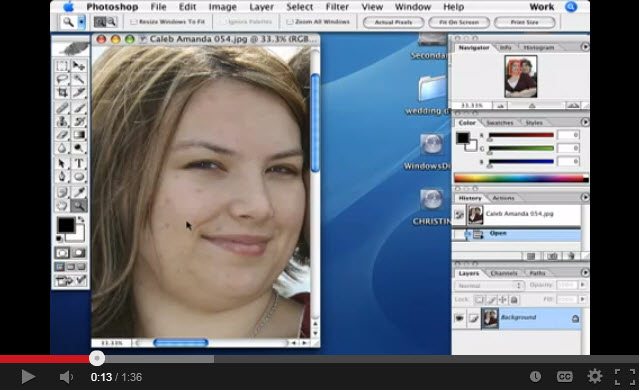Open the tool preset picker dropdown
This screenshot has height=390, width=639.
tap(82, 22)
